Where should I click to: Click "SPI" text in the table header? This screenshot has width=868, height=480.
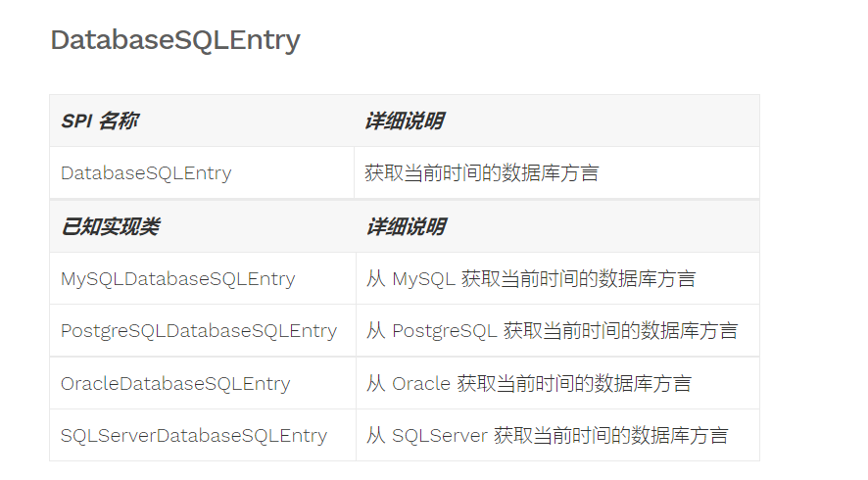click(x=75, y=121)
